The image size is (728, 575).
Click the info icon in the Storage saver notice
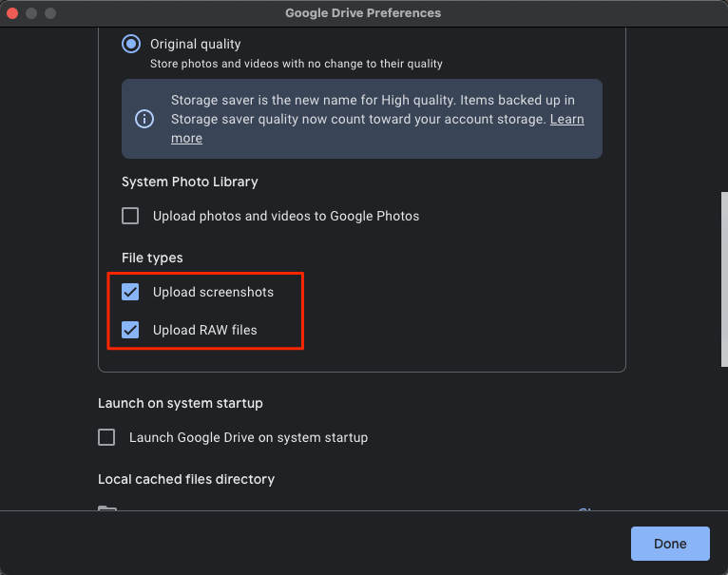pyautogui.click(x=144, y=119)
